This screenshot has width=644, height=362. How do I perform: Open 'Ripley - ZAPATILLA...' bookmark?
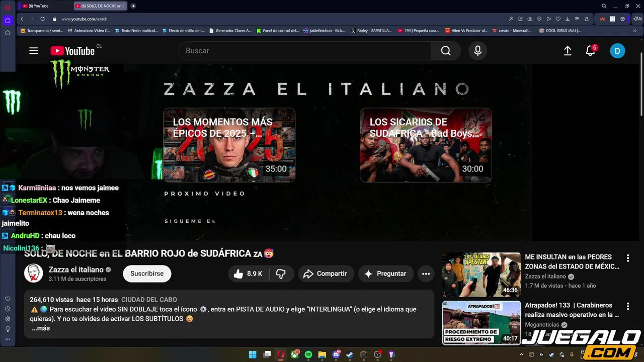371,30
